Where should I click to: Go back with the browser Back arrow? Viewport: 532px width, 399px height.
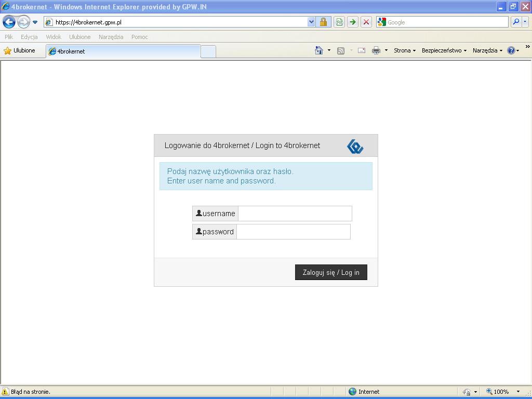[x=9, y=22]
